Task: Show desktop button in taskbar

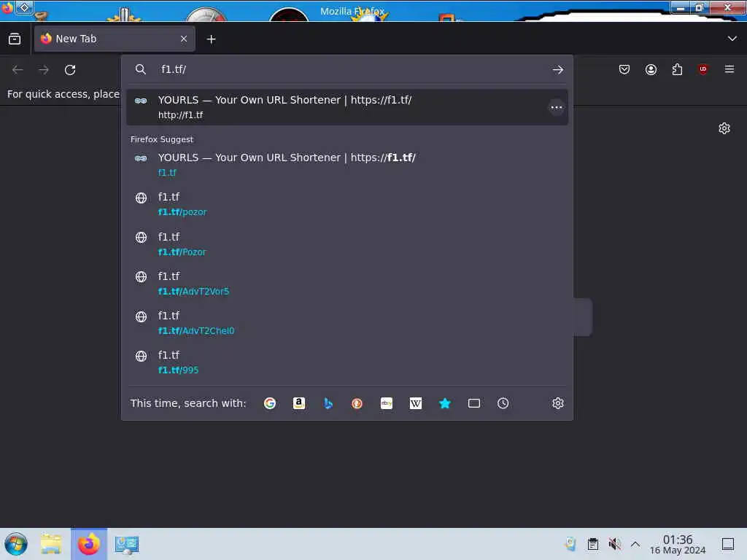Action: 727,544
